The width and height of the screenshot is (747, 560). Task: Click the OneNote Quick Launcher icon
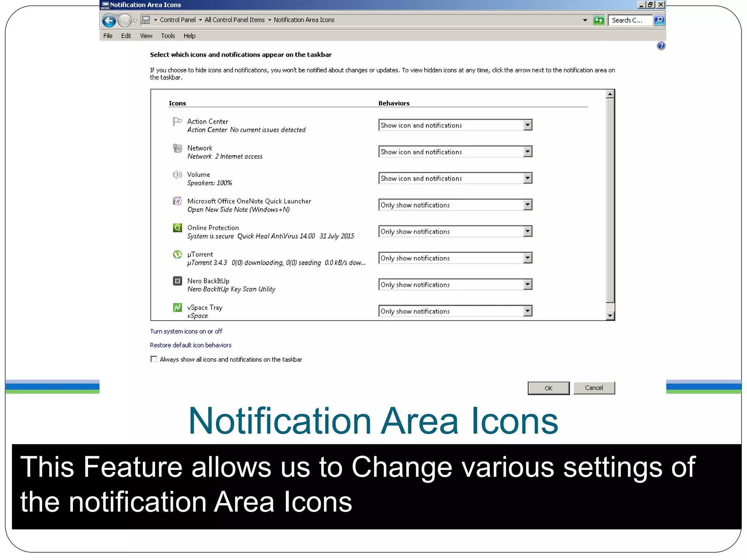[177, 201]
